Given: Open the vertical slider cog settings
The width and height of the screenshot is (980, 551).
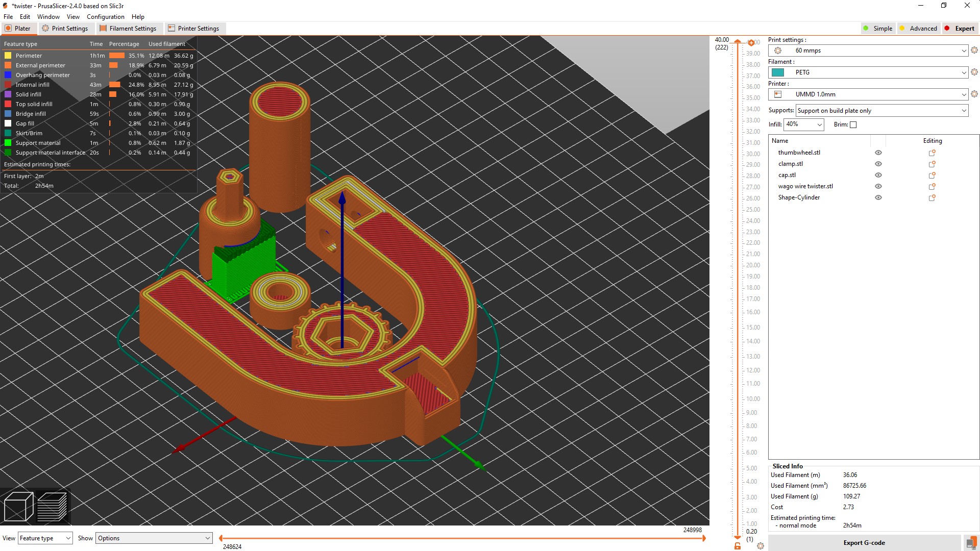Looking at the screenshot, I should tap(761, 546).
